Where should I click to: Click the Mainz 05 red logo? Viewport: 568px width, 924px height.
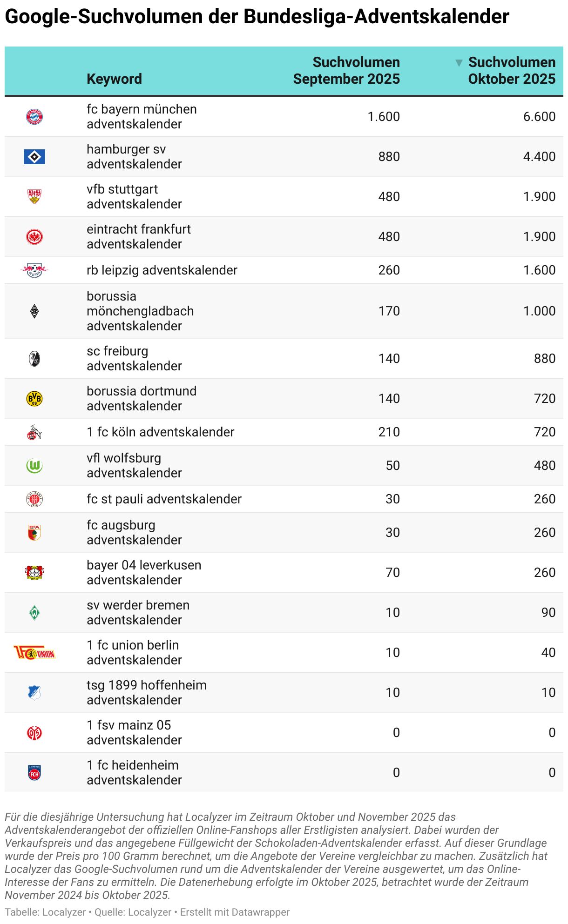34,733
